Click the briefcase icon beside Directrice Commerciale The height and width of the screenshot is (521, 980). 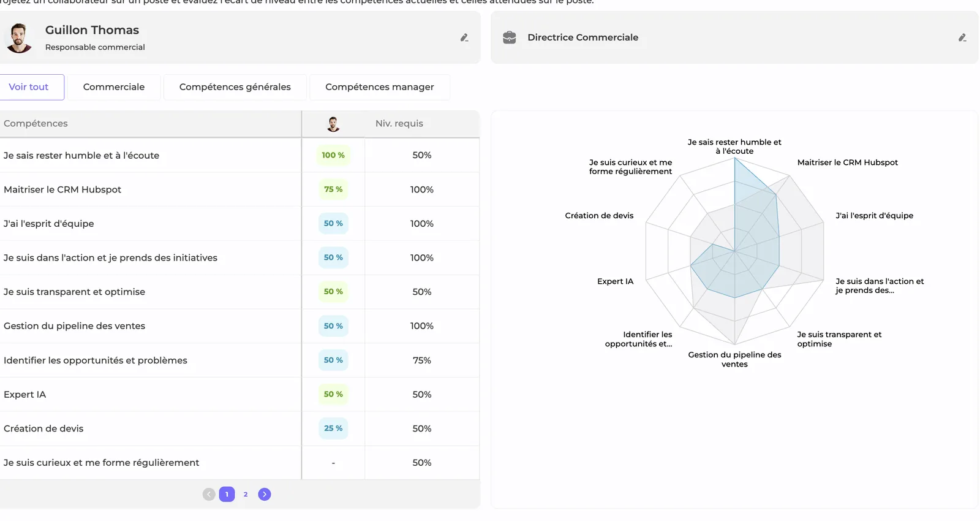(509, 37)
